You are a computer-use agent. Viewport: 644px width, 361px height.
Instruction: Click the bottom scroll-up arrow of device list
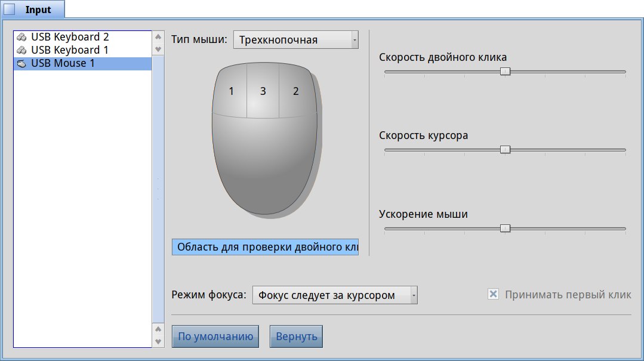point(158,329)
